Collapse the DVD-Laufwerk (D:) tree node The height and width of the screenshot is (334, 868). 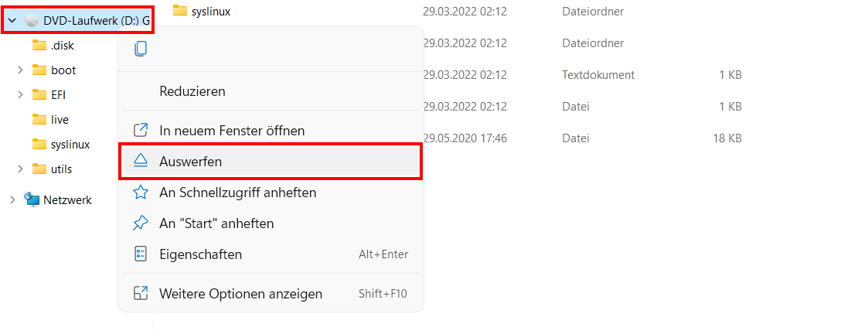click(12, 21)
